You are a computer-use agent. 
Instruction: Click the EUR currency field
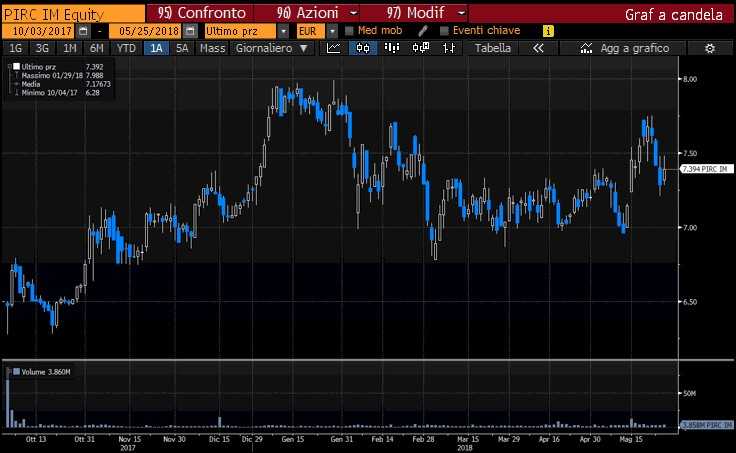(x=310, y=31)
